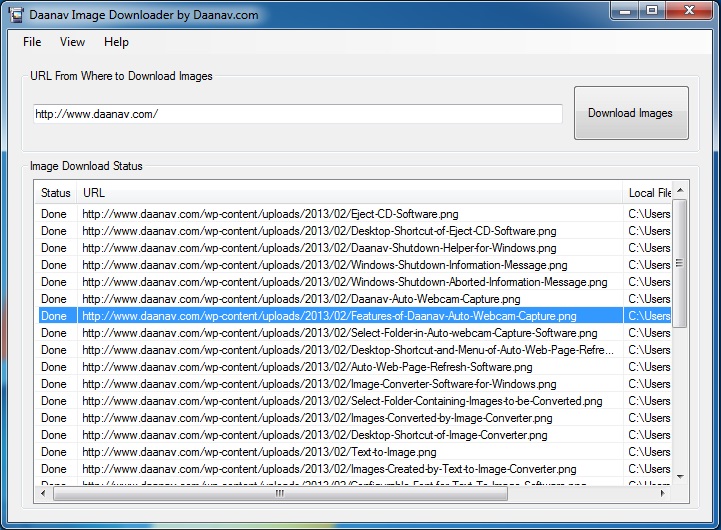The width and height of the screenshot is (721, 530).
Task: Click the vertical scrollbar up arrow
Action: coord(681,190)
